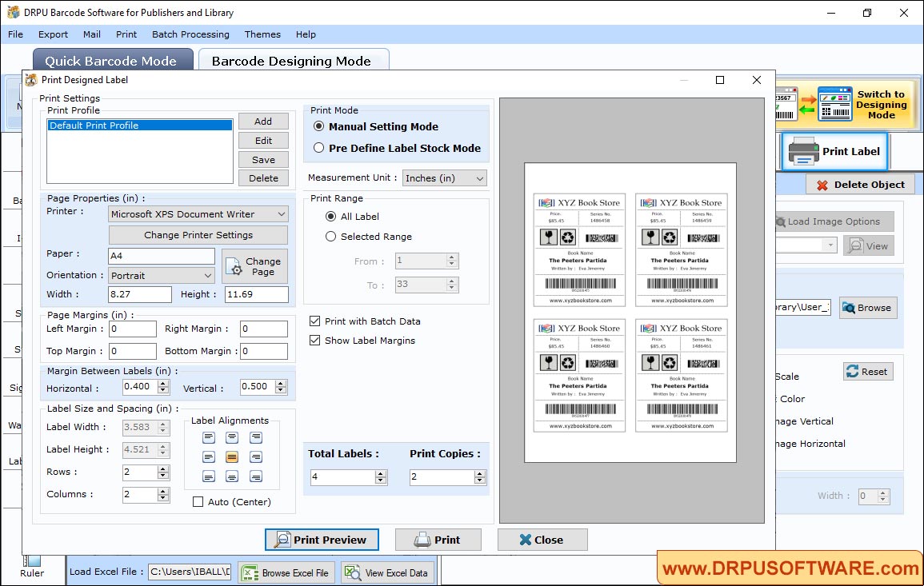
Task: Select Pre Define Label Stock Mode
Action: pyautogui.click(x=319, y=148)
